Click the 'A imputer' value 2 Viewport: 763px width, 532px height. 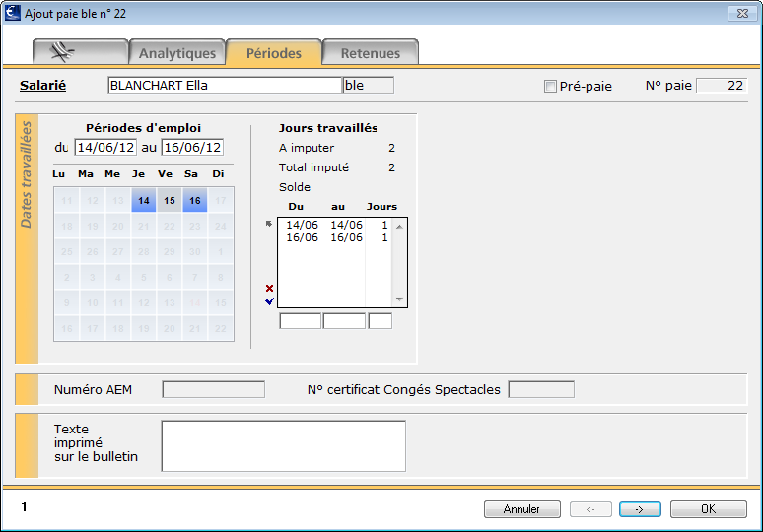[391, 148]
